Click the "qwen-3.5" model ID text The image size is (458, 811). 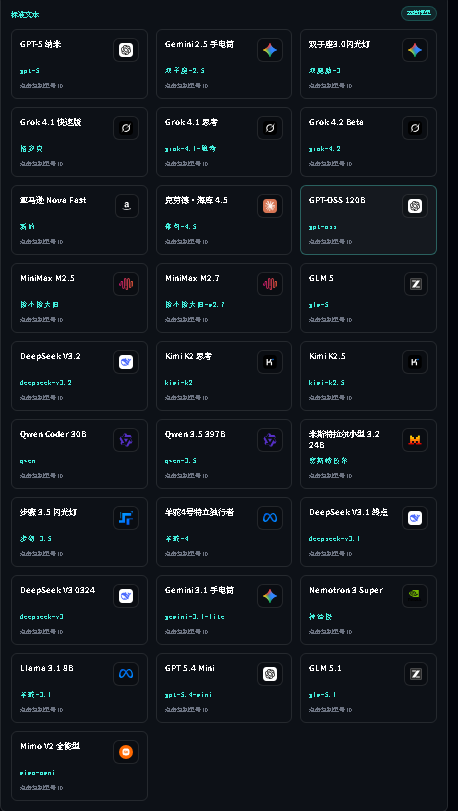[x=180, y=461]
